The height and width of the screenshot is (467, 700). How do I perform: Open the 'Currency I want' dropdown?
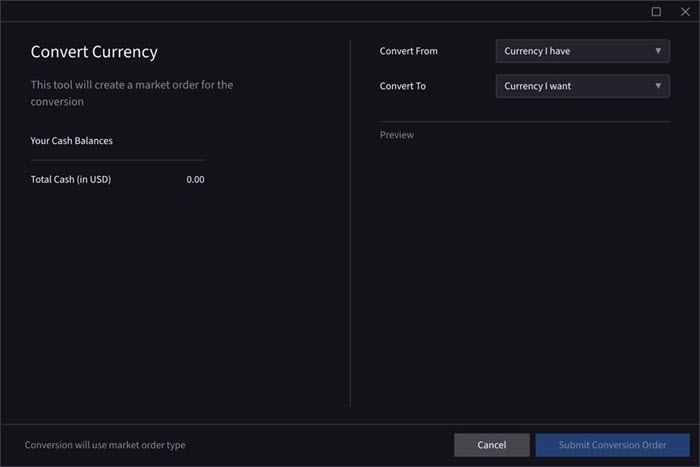click(x=582, y=86)
